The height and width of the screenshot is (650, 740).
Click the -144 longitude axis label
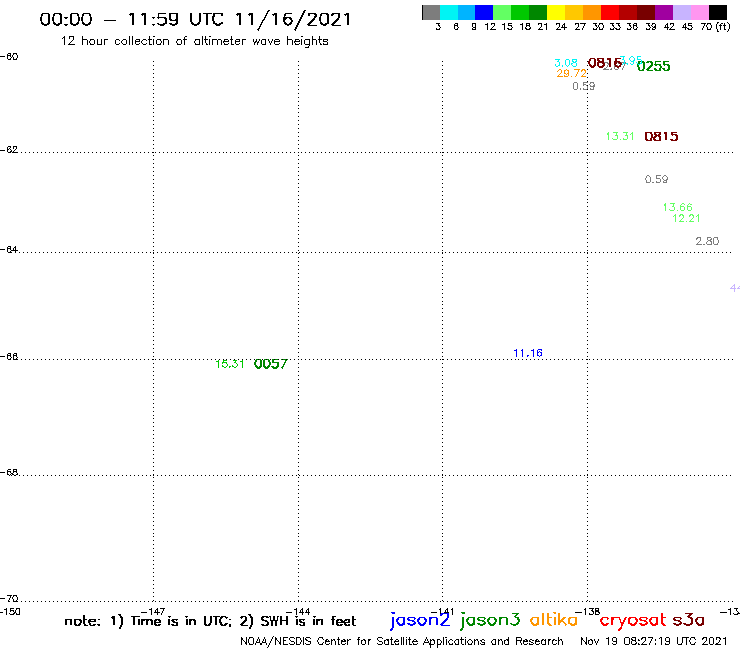pyautogui.click(x=298, y=612)
